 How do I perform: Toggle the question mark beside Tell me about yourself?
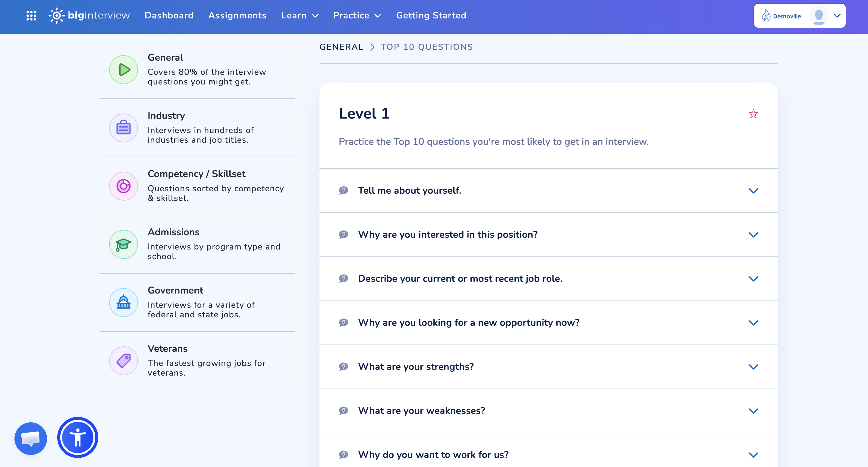343,190
